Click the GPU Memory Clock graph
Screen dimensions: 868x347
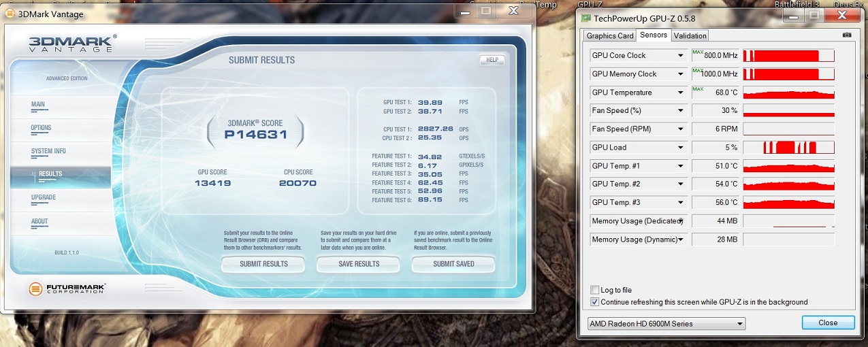pos(788,73)
